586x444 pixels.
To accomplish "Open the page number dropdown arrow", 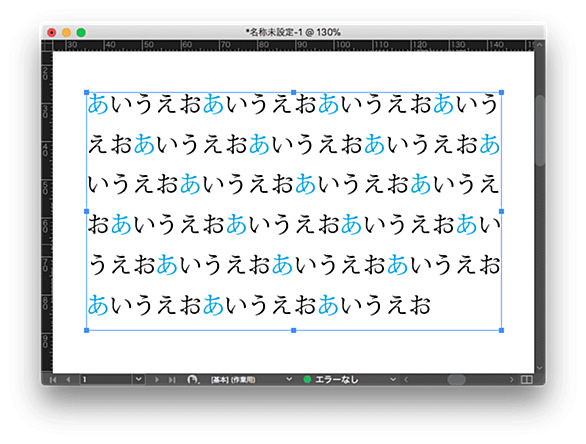I will pos(139,379).
